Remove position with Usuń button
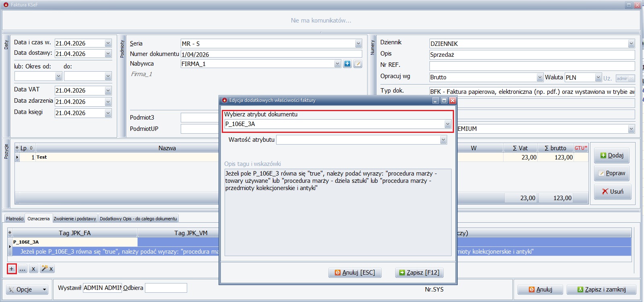This screenshot has width=644, height=302. pyautogui.click(x=612, y=192)
